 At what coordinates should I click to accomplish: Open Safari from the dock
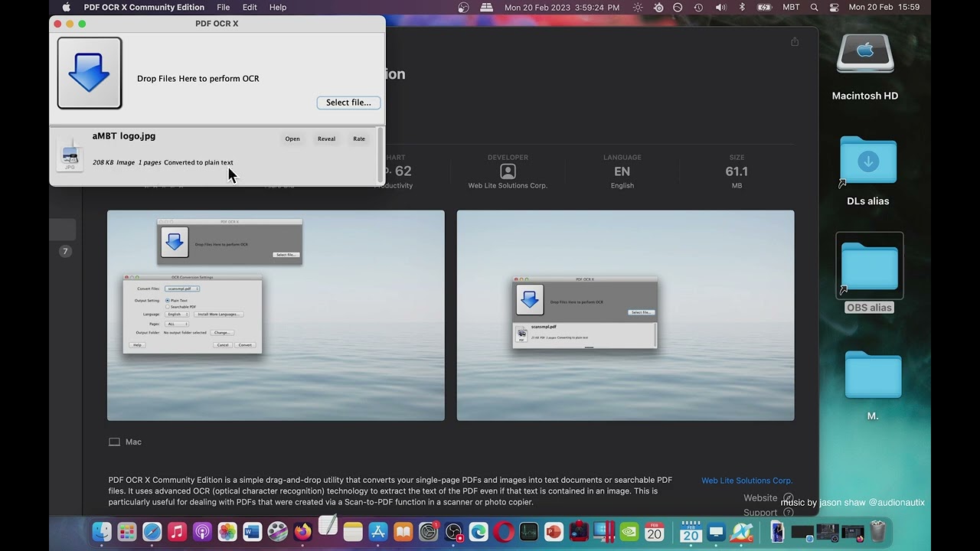152,531
